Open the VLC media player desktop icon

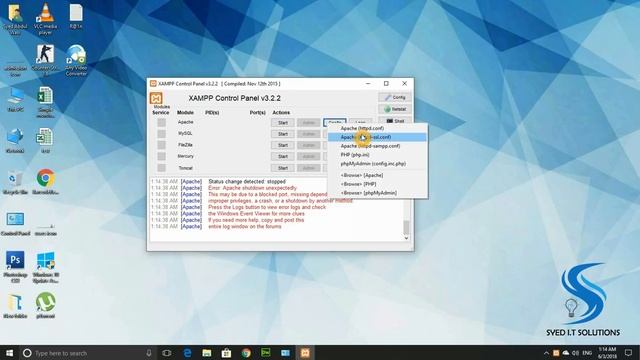45,18
